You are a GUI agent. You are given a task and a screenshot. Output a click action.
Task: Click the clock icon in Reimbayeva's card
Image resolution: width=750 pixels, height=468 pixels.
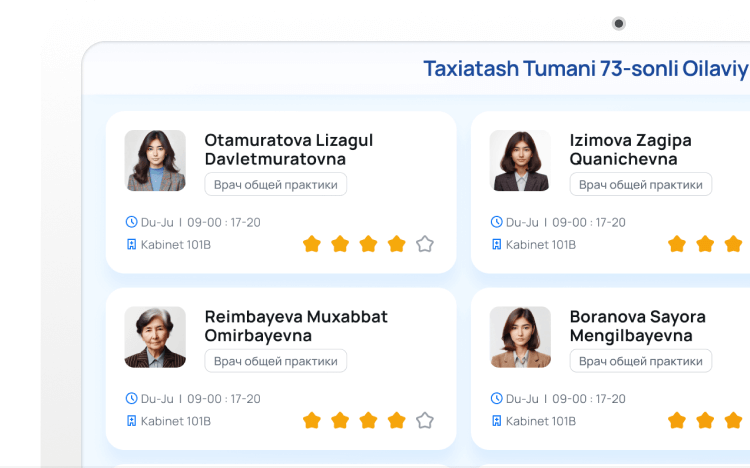(x=131, y=398)
